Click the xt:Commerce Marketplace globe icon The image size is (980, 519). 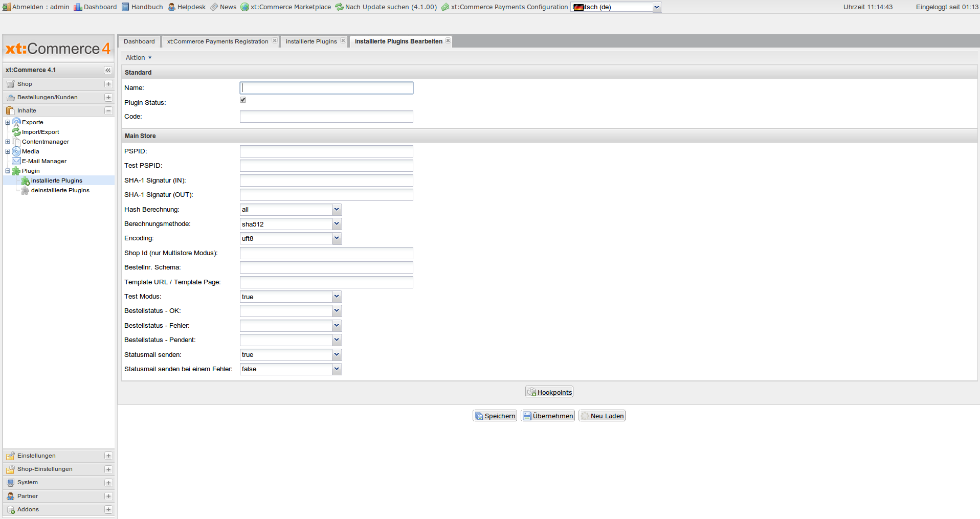[244, 7]
